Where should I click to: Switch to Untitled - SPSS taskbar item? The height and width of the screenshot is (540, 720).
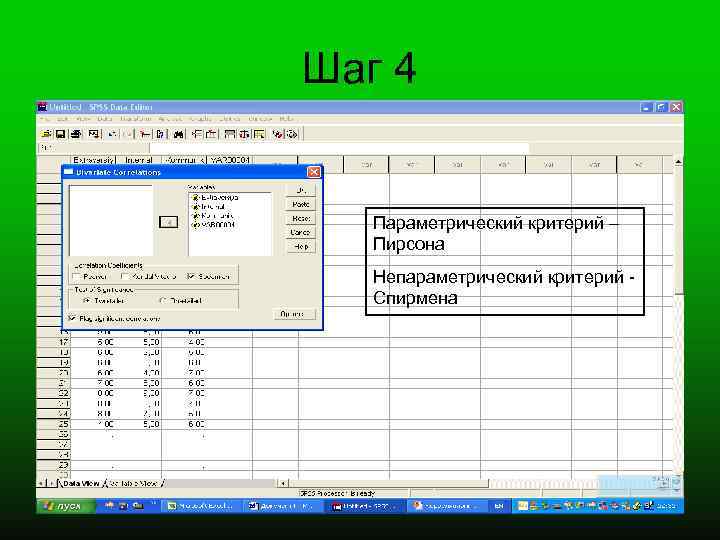point(363,506)
